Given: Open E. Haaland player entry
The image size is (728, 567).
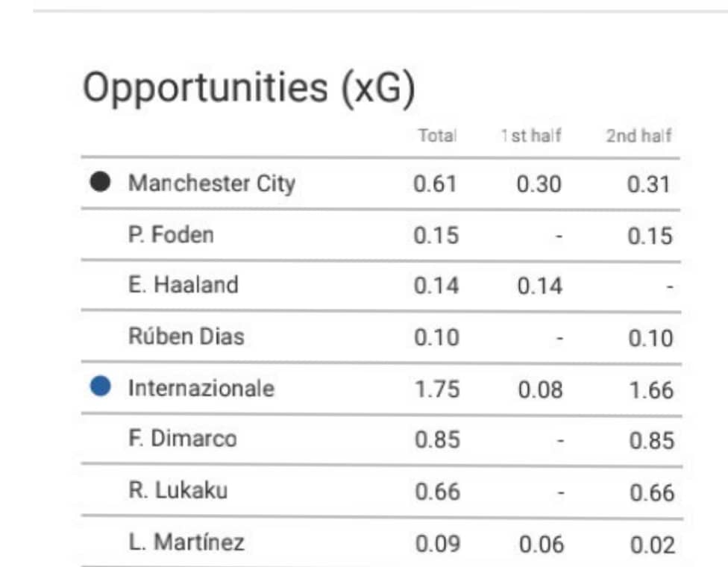Looking at the screenshot, I should point(183,285).
